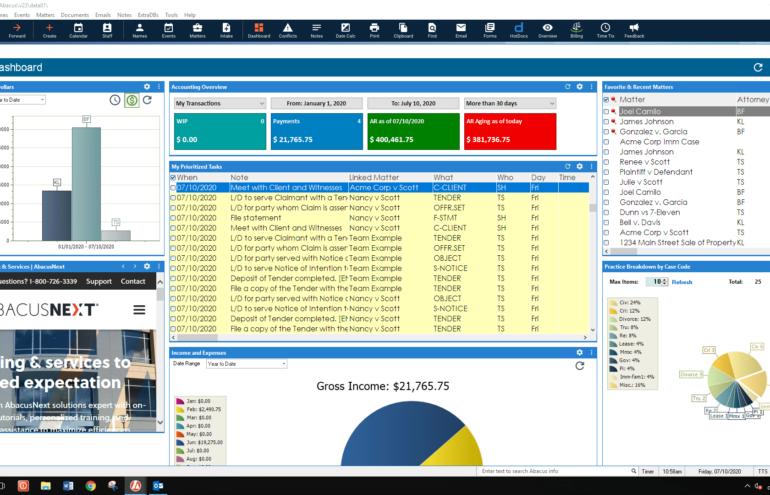This screenshot has height=495, width=770.
Task: Tick checkbox for Meet with Client Acme Corp task
Action: [173, 188]
